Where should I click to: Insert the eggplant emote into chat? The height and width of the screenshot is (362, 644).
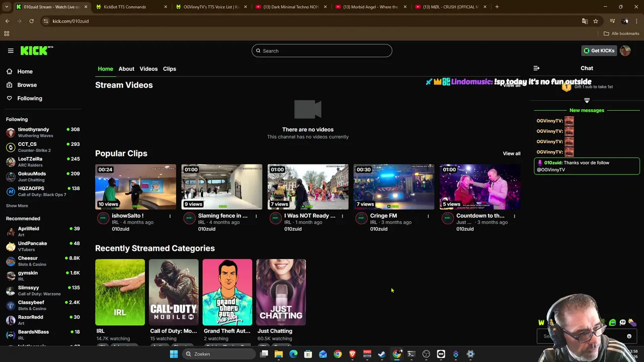(632, 323)
